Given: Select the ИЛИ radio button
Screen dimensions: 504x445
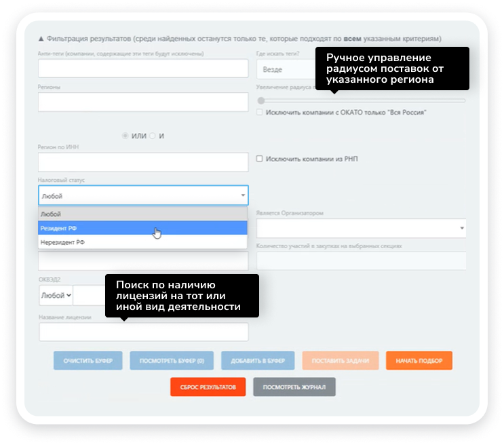Looking at the screenshot, I should (x=125, y=136).
